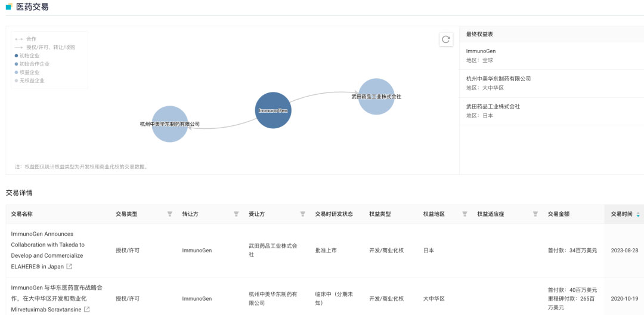Click ImmunoGen entry in 最终权益表
The image size is (644, 315).
pos(481,51)
